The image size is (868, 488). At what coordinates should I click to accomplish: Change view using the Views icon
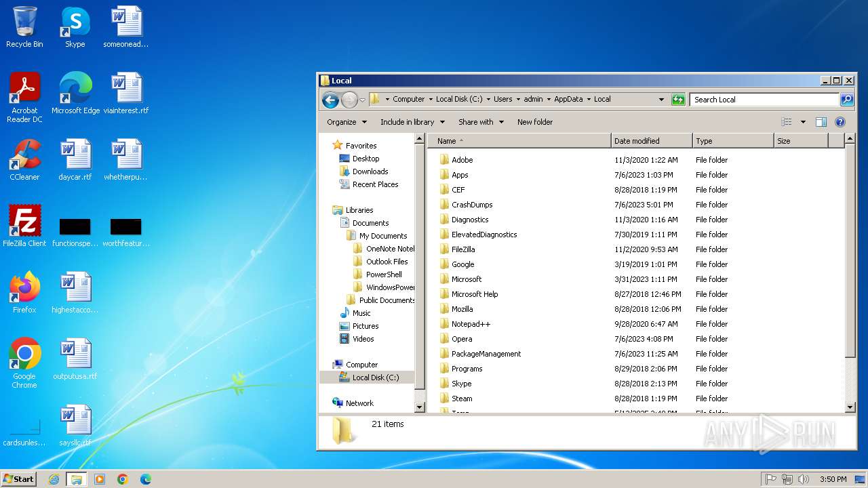tap(787, 122)
